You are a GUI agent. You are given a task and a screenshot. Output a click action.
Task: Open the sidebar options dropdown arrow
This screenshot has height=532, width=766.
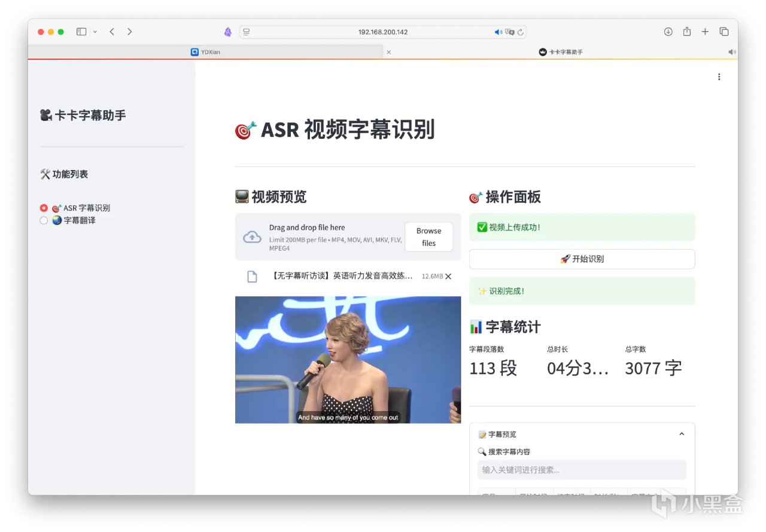[x=95, y=32]
